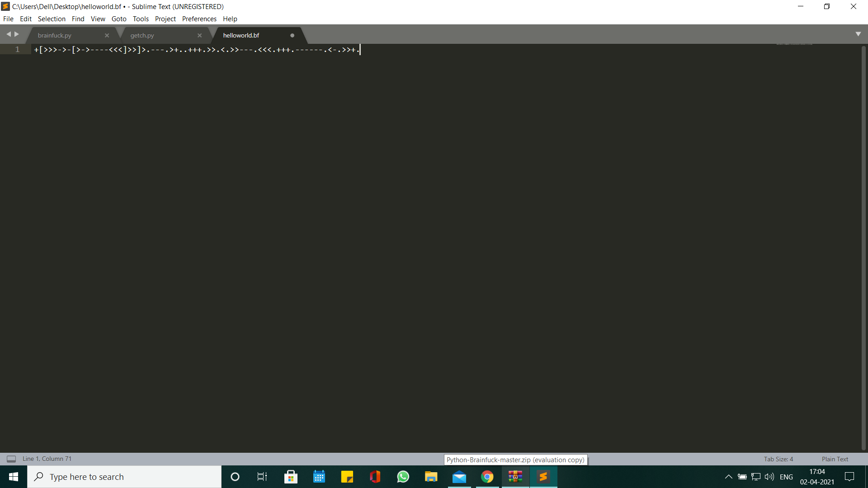Switch to getch.py tab

[142, 36]
